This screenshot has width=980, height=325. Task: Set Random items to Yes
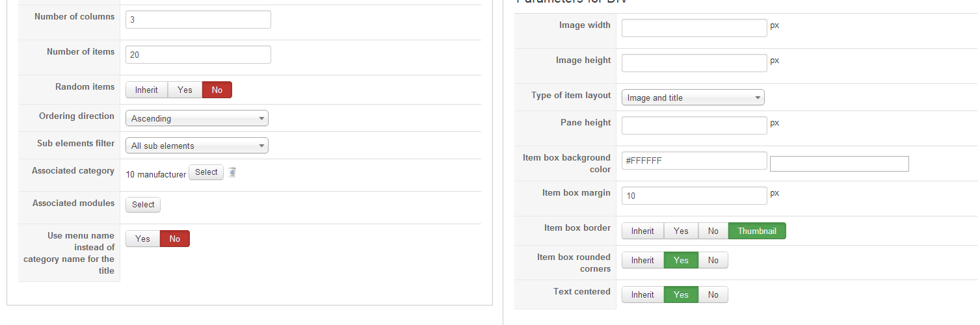(185, 90)
